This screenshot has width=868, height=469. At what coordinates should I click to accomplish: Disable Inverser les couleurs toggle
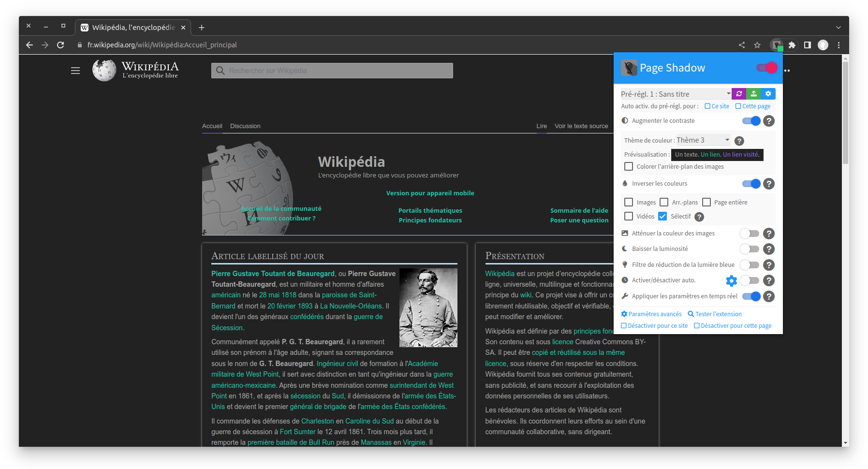pos(751,184)
